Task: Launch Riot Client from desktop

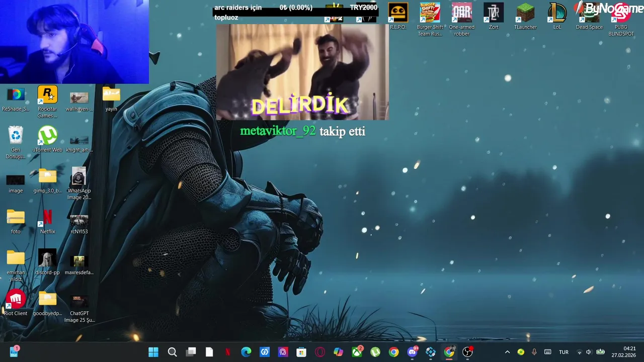Action: pos(16,303)
